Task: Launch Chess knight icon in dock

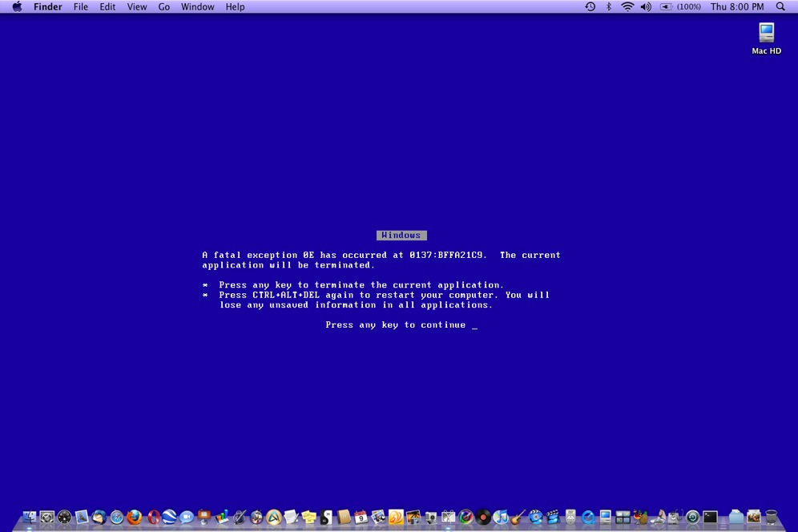Action: (659, 518)
